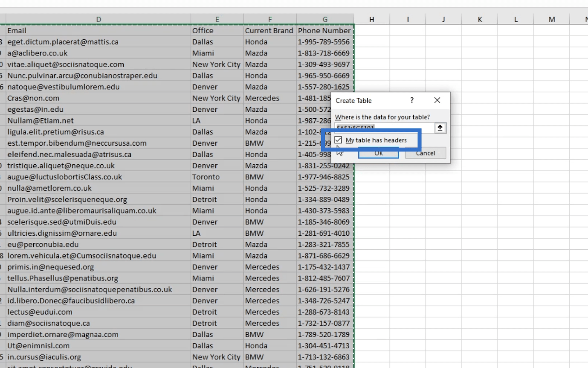588x368 pixels.
Task: Select phone number 1-813-718-6669
Action: [325, 53]
